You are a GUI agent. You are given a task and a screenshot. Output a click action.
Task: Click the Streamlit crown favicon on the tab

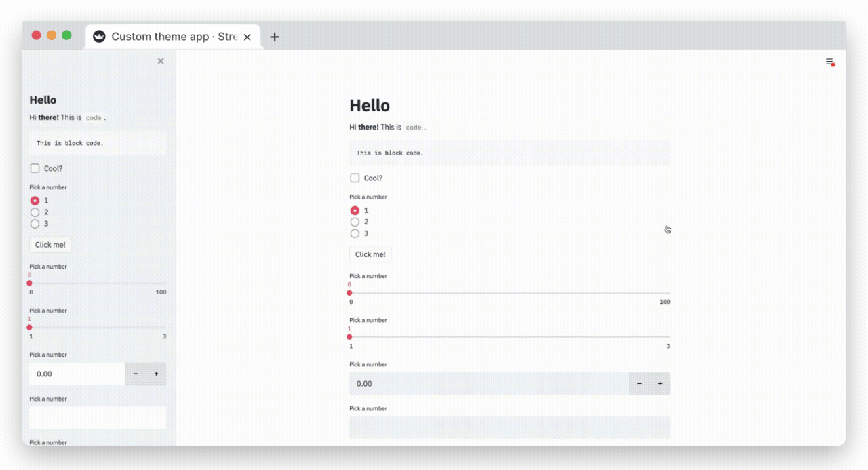pos(99,37)
